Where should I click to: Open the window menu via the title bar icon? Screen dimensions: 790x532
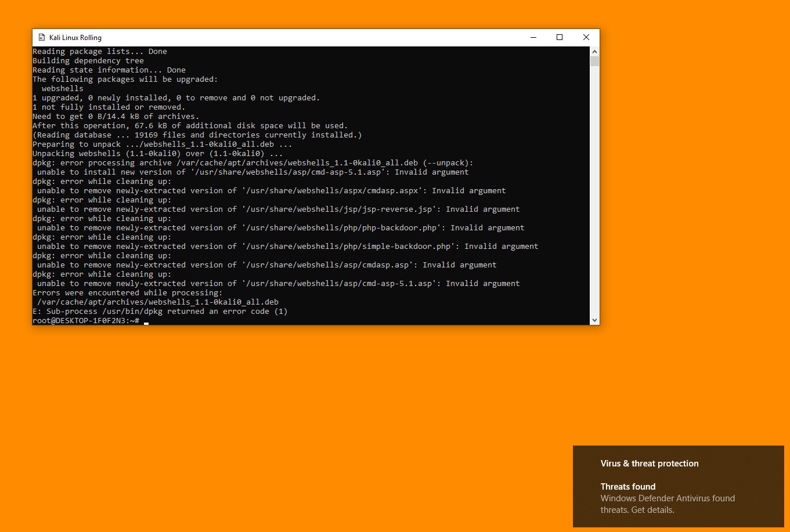click(41, 37)
